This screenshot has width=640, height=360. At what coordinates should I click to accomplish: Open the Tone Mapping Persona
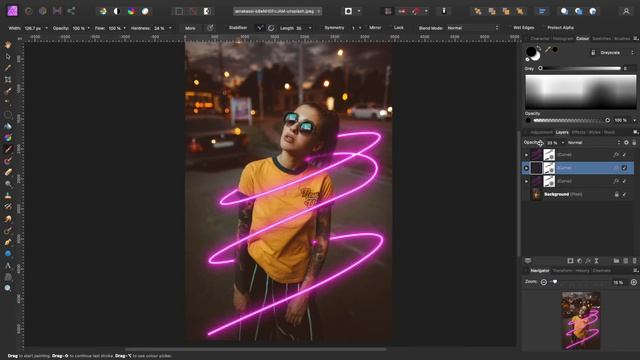57,11
